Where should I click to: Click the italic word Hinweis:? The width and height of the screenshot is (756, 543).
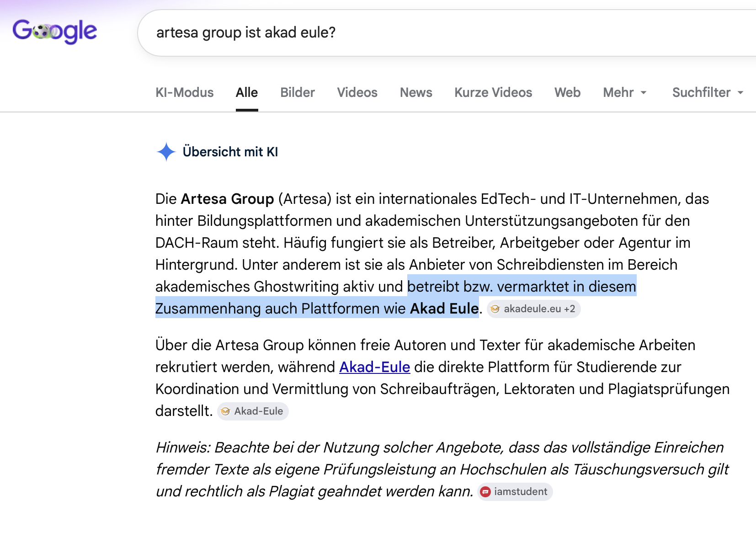(x=183, y=447)
